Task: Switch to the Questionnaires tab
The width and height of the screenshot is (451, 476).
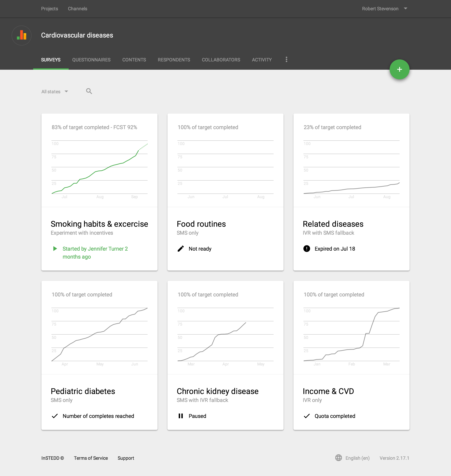Action: tap(91, 60)
